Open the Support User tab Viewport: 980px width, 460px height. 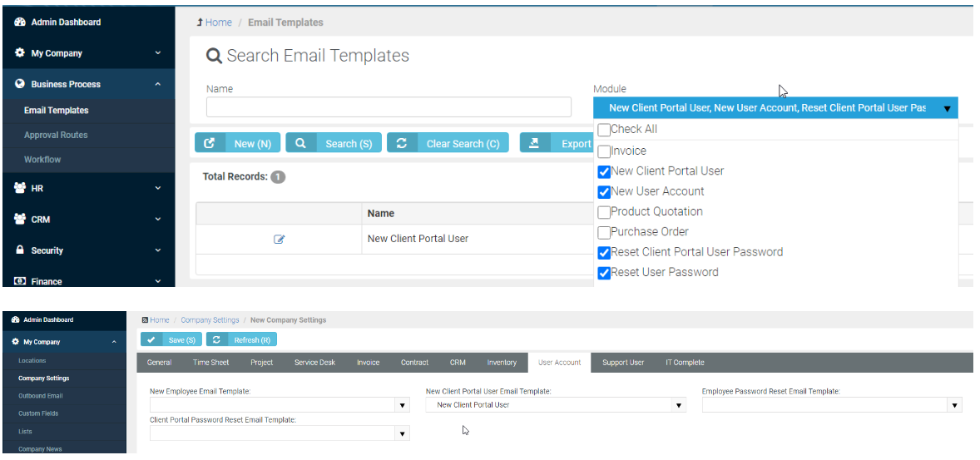pos(623,363)
